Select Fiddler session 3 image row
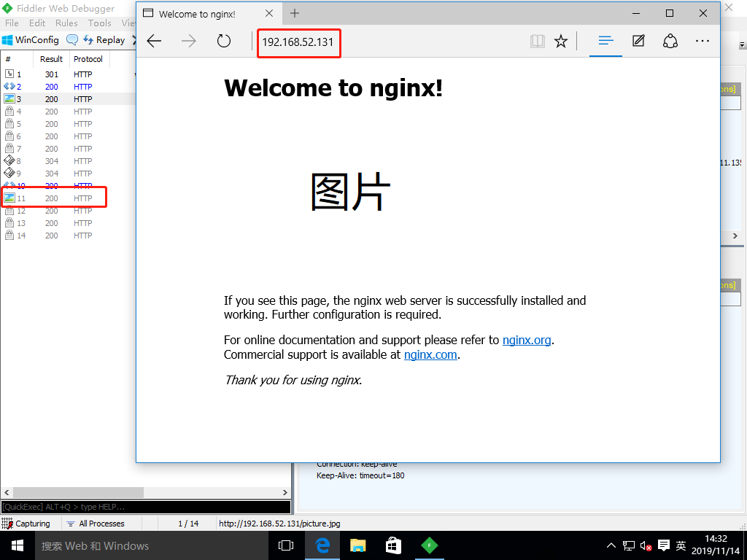This screenshot has height=560, width=747. 68,99
